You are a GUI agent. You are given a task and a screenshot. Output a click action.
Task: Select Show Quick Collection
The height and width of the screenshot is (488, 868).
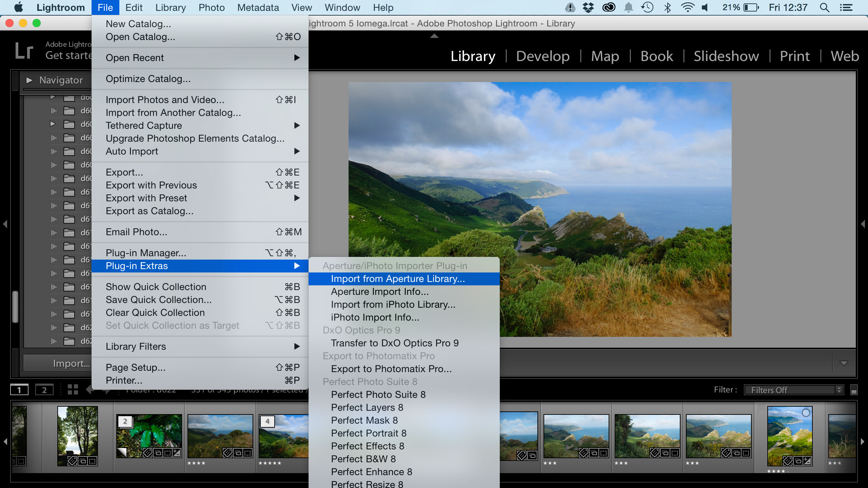click(x=200, y=287)
